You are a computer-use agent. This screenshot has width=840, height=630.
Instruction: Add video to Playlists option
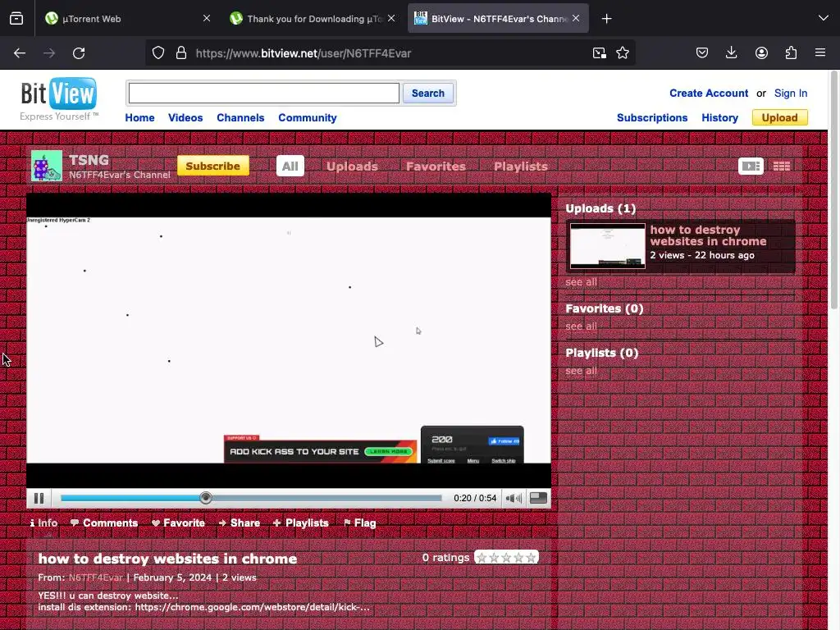301,523
